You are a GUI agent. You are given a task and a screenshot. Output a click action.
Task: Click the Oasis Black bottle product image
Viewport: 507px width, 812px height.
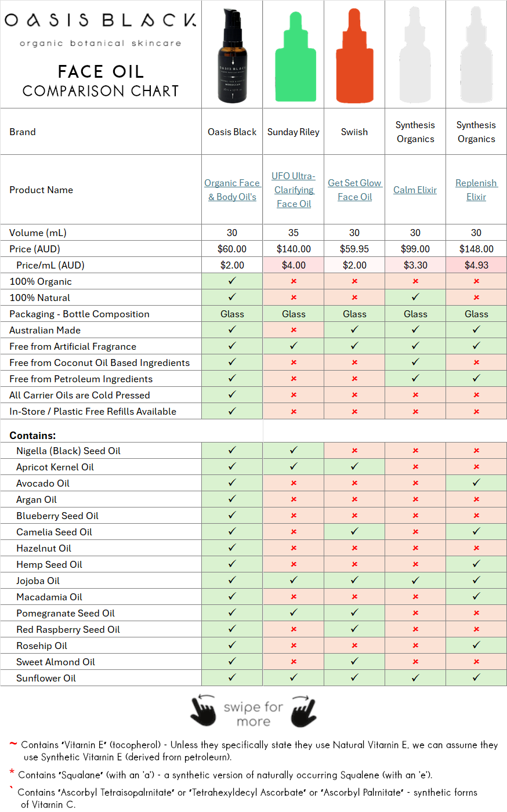click(x=233, y=55)
